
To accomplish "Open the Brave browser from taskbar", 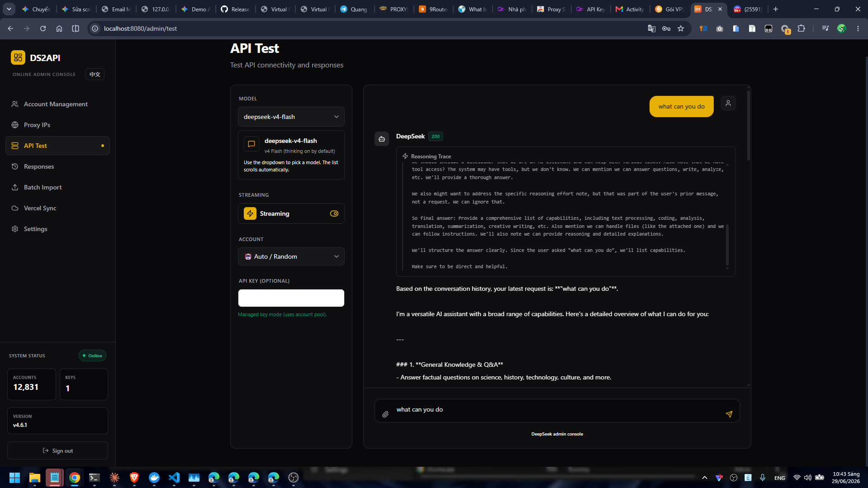I will click(x=134, y=478).
